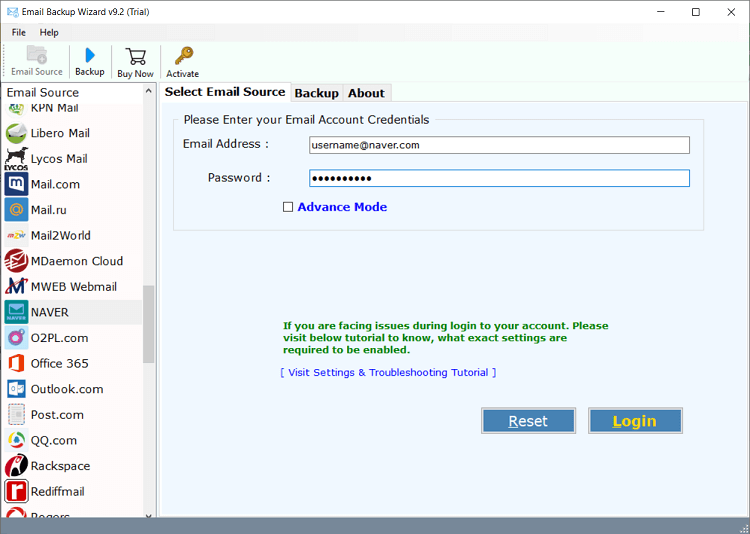The image size is (750, 534).
Task: Select QQ.com email source
Action: click(x=53, y=440)
